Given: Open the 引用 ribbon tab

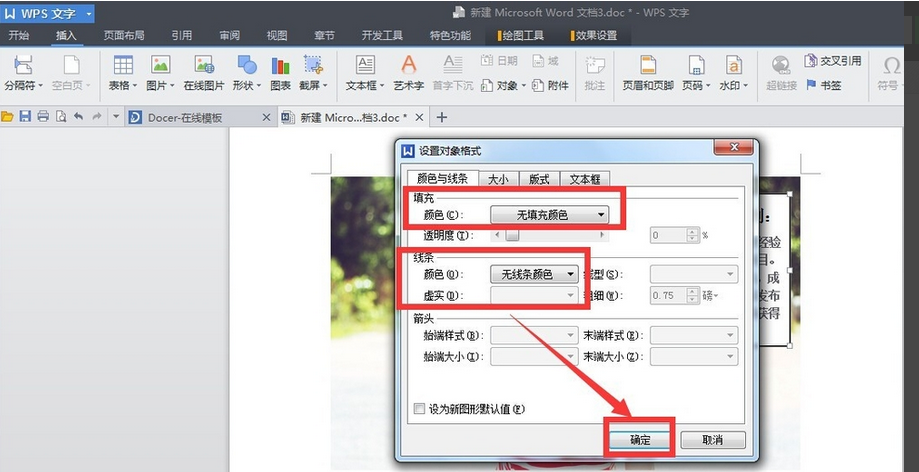Looking at the screenshot, I should pyautogui.click(x=182, y=36).
